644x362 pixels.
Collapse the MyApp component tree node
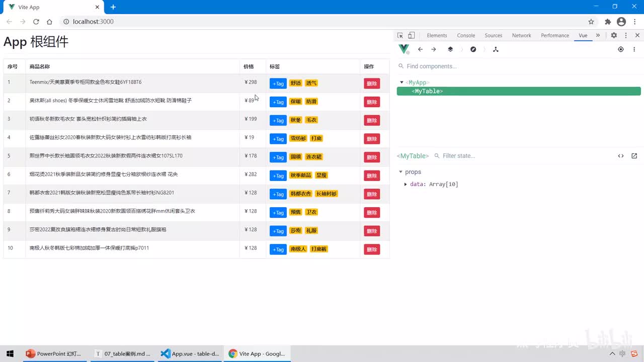(x=401, y=82)
